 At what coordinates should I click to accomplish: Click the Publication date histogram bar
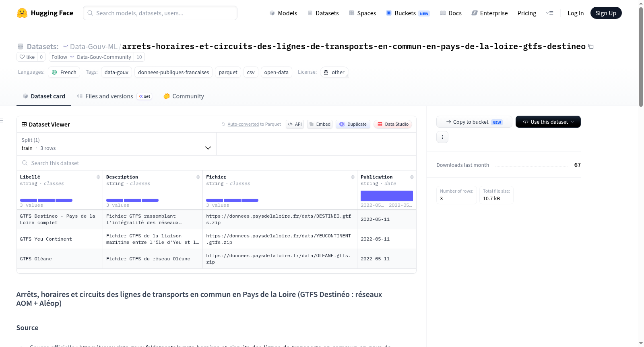click(387, 196)
